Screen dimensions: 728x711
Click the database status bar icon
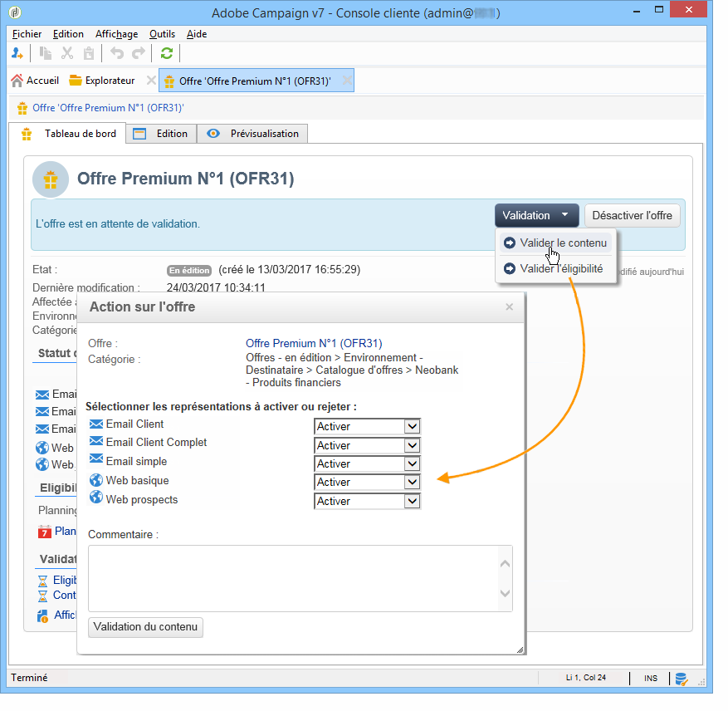point(682,679)
